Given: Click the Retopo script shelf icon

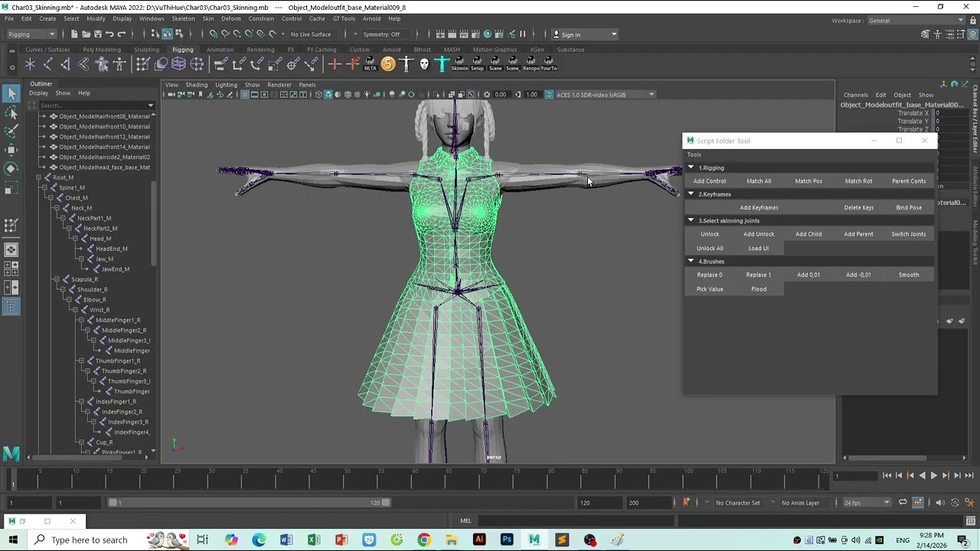Looking at the screenshot, I should 531,64.
